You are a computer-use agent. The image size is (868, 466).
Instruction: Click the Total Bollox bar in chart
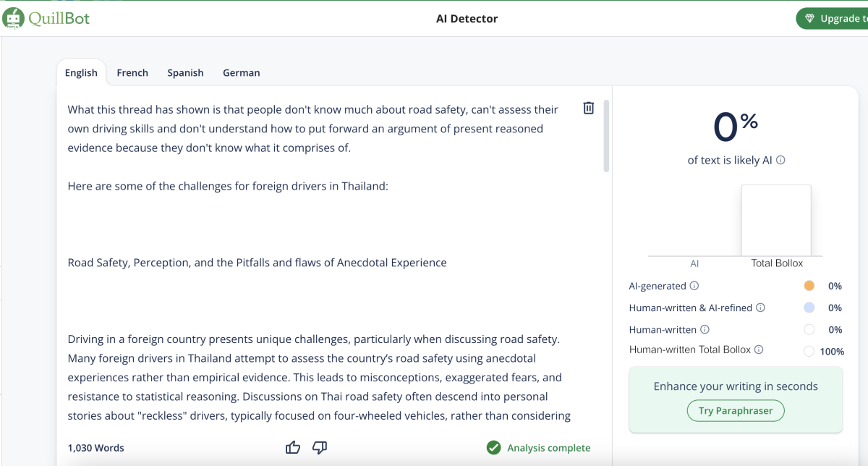point(776,220)
